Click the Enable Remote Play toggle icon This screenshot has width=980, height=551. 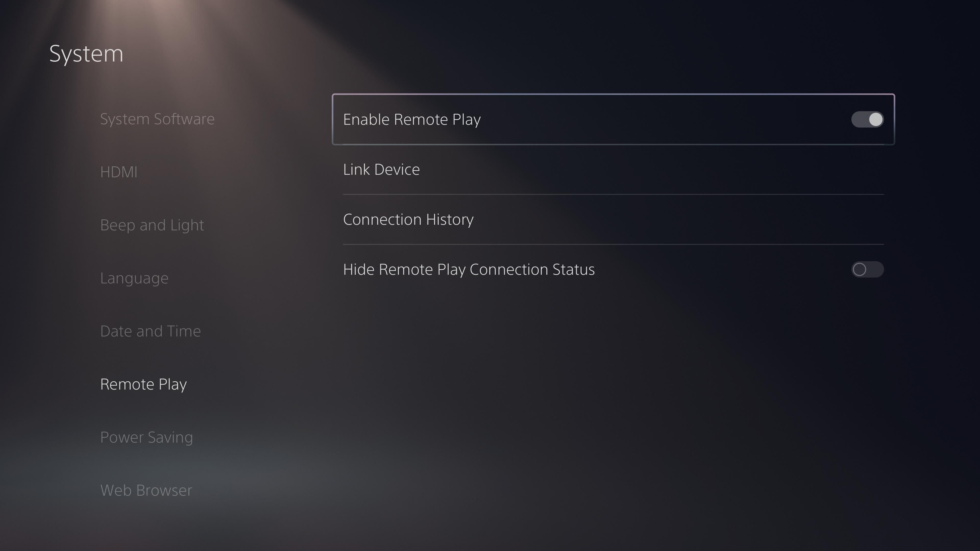coord(868,119)
